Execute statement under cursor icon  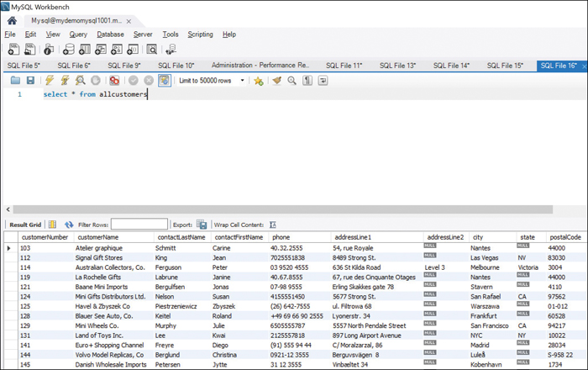65,80
